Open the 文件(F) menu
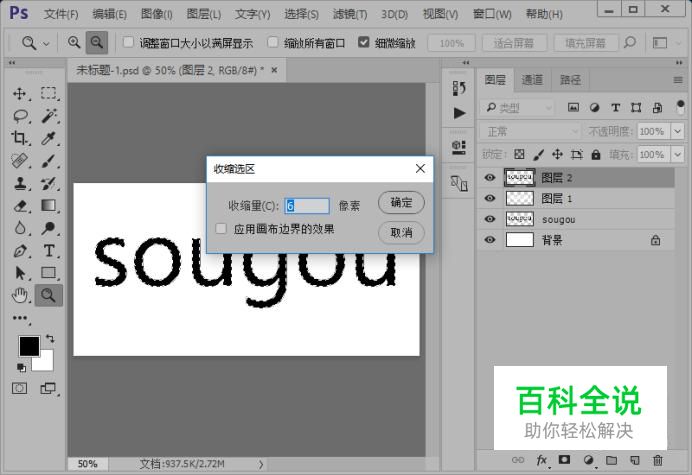Screen dimensions: 692x475 [61, 14]
